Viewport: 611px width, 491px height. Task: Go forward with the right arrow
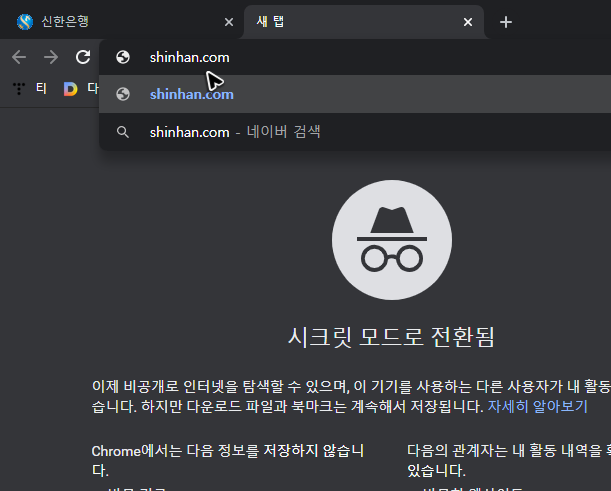51,57
